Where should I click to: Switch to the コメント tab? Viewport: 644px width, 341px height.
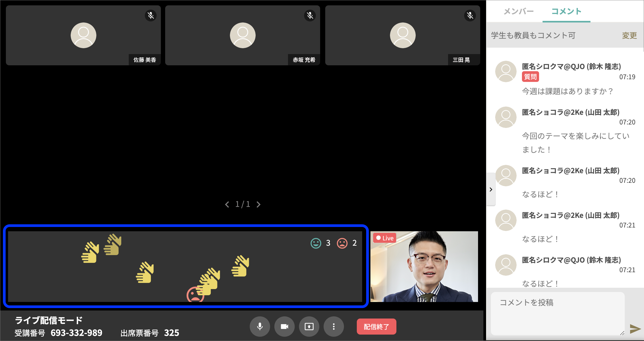click(566, 11)
